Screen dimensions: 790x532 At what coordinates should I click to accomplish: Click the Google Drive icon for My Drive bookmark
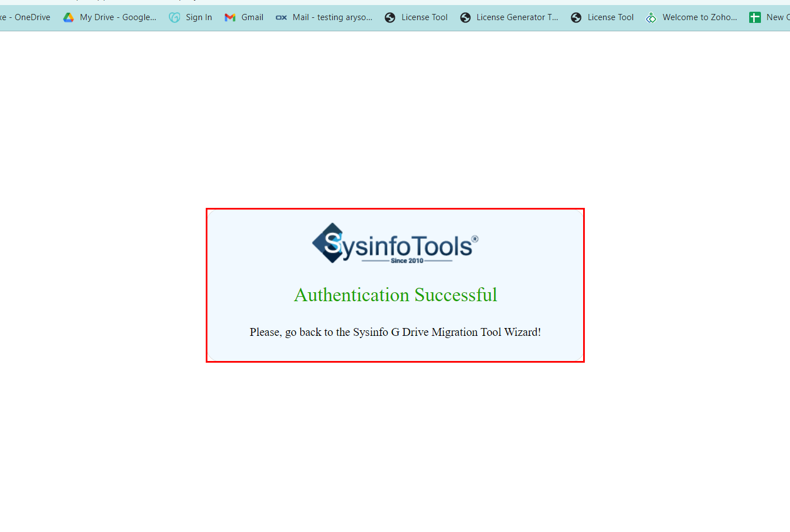point(69,17)
